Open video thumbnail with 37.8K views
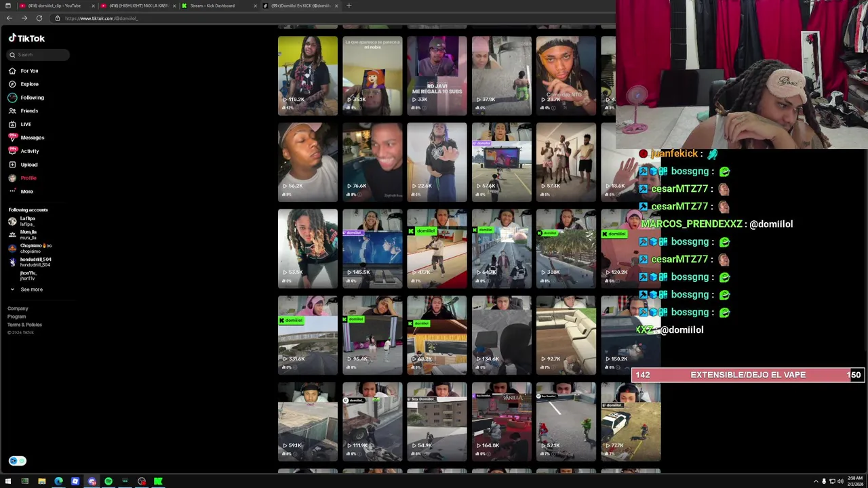Screen dimensions: 868x488 tap(502, 75)
